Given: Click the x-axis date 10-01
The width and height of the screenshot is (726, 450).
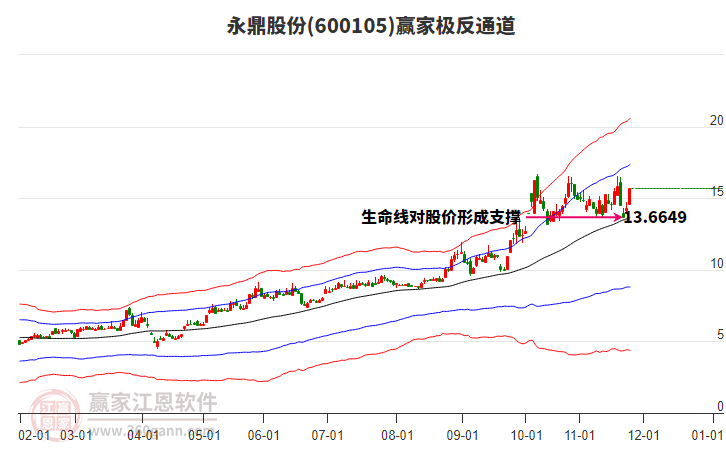Looking at the screenshot, I should point(526,436).
